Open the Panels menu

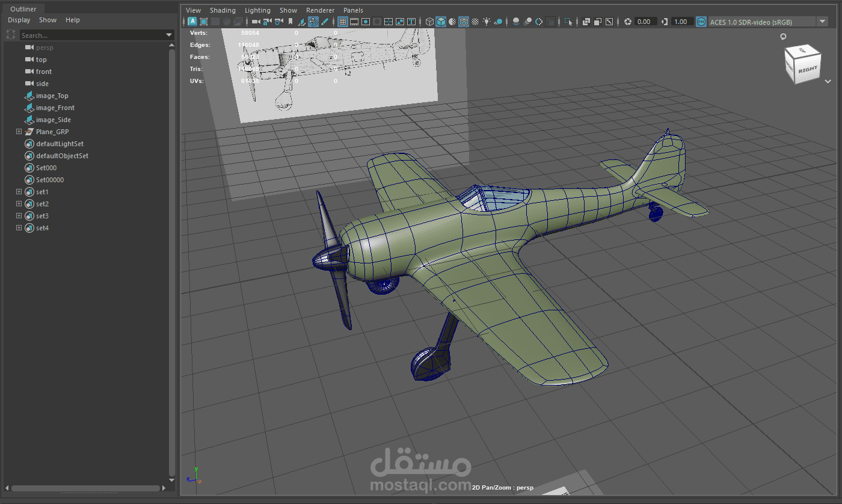coord(353,10)
